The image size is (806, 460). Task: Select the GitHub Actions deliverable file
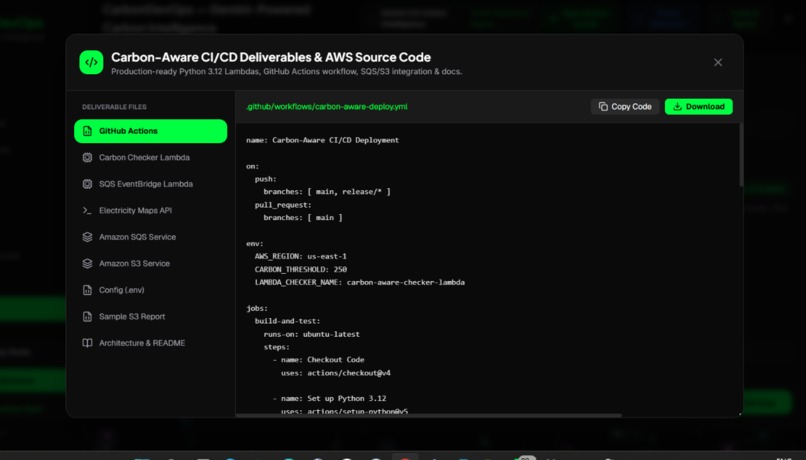click(151, 131)
